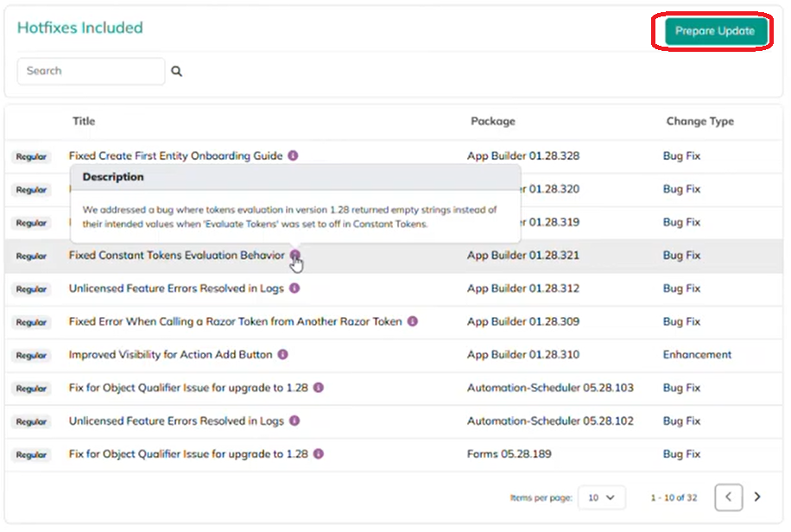The height and width of the screenshot is (532, 791).
Task: Click info icon on Forms 05.28.189 Object Qualifier row
Action: click(x=319, y=454)
